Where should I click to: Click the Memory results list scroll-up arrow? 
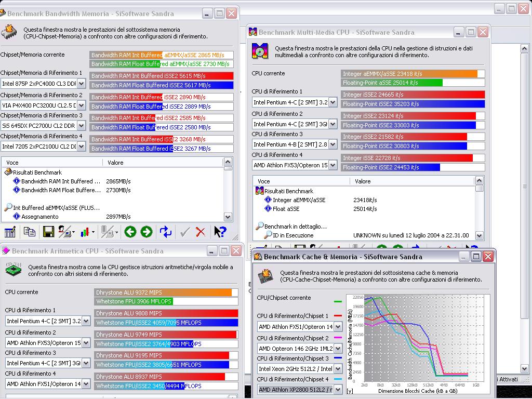point(228,162)
